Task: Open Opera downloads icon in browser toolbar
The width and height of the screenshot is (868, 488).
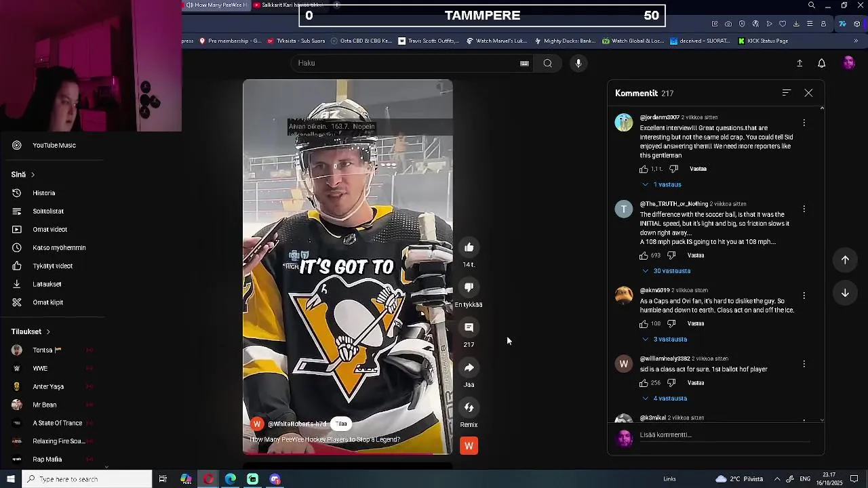Action: pyautogui.click(x=796, y=24)
